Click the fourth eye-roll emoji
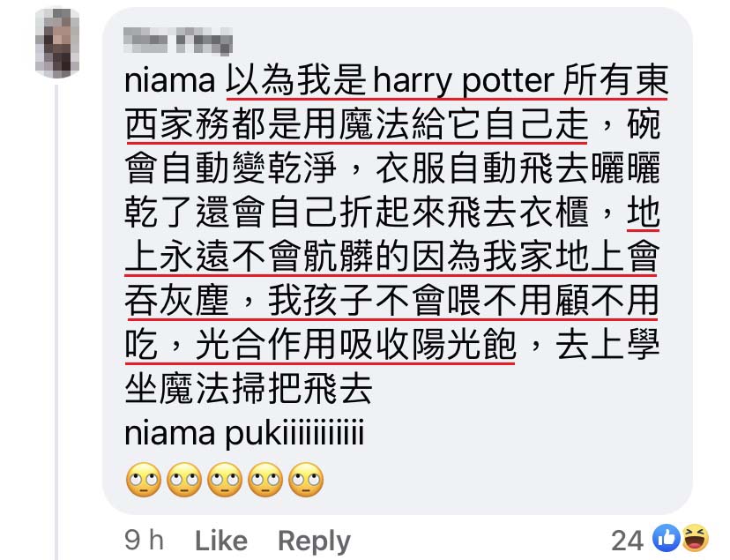 265,480
